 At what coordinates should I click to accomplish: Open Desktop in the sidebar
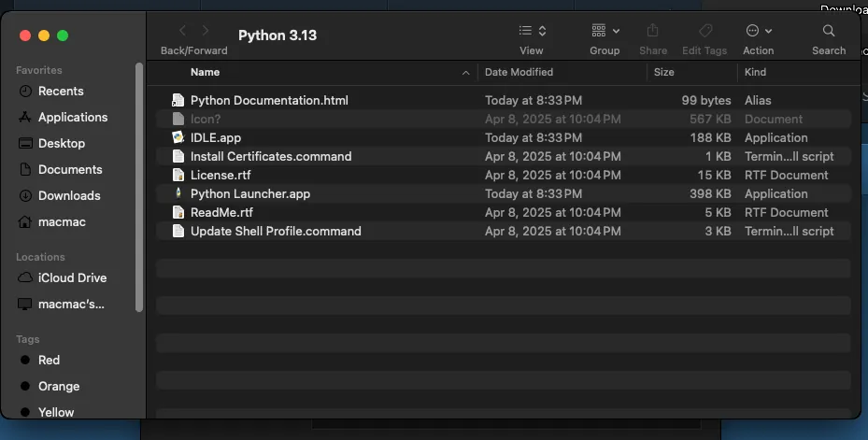click(x=61, y=143)
